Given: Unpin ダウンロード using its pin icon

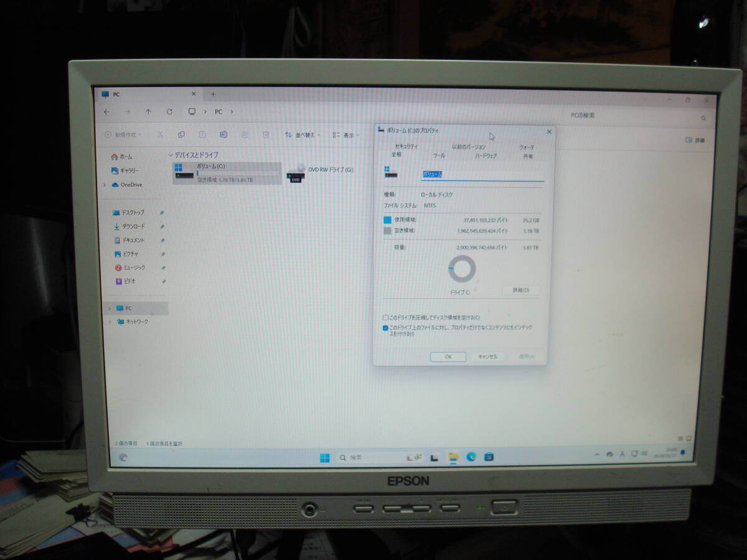Looking at the screenshot, I should 162,226.
